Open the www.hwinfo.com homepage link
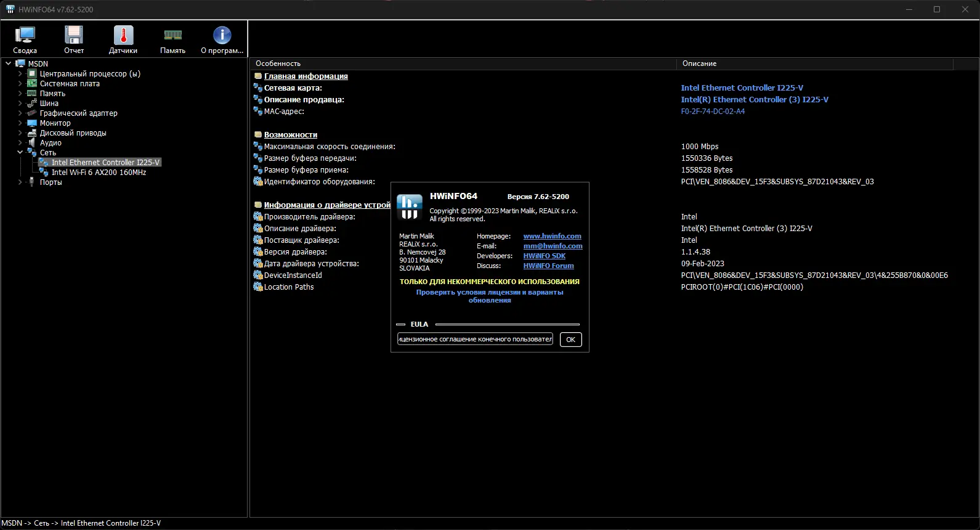This screenshot has width=980, height=530. (x=553, y=236)
